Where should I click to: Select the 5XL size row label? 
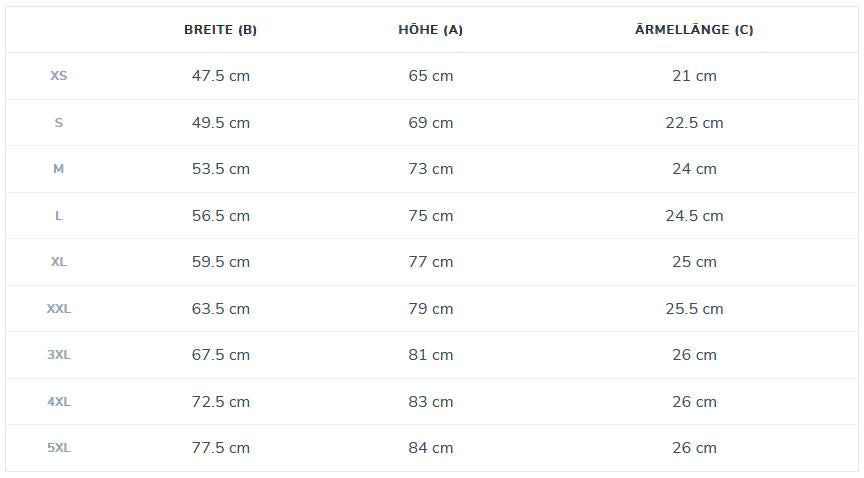tap(59, 448)
